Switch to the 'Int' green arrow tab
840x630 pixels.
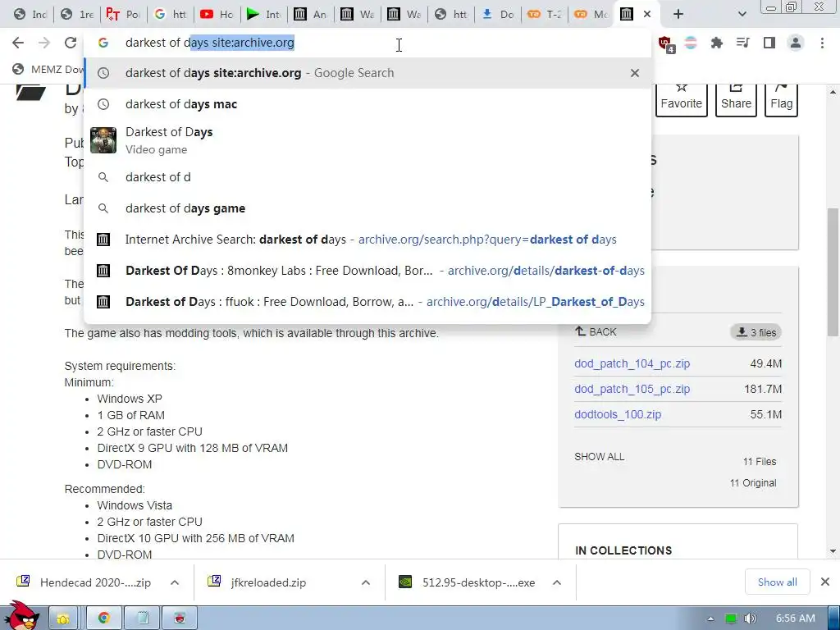tap(263, 15)
